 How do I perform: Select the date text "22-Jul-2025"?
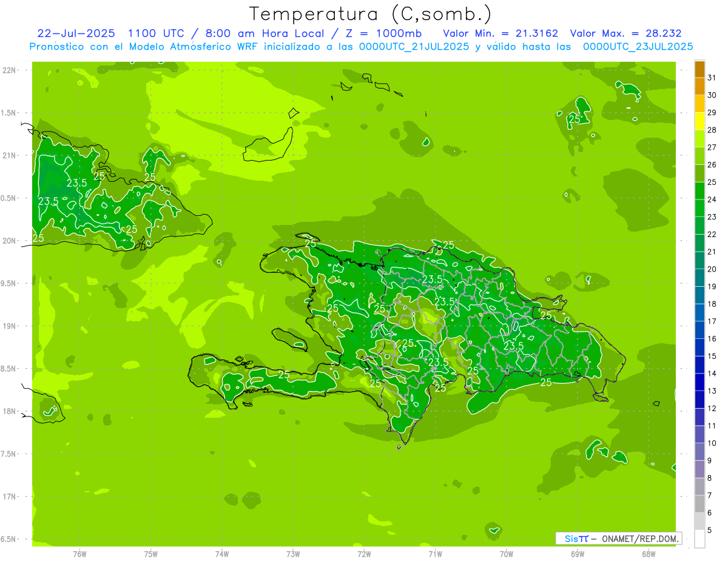76,33
